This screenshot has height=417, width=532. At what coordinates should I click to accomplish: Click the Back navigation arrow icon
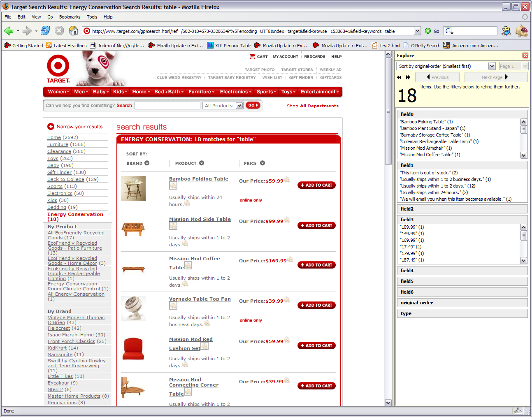[x=9, y=31]
